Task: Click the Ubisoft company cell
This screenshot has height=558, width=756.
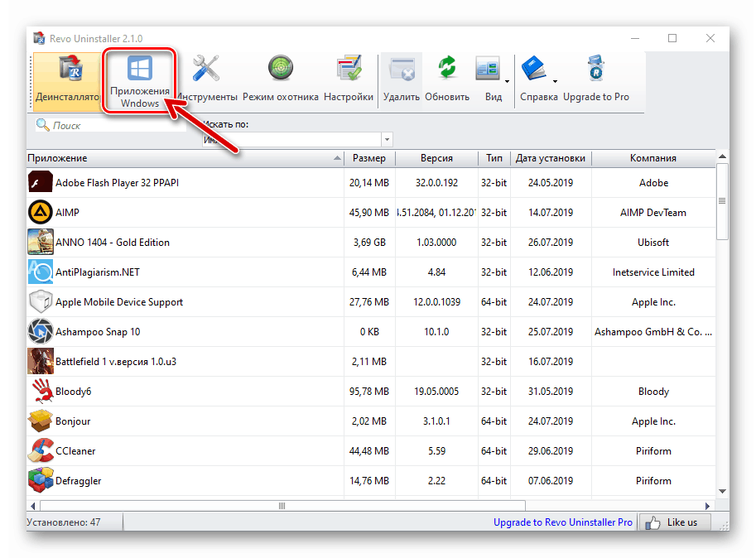Action: [x=653, y=243]
